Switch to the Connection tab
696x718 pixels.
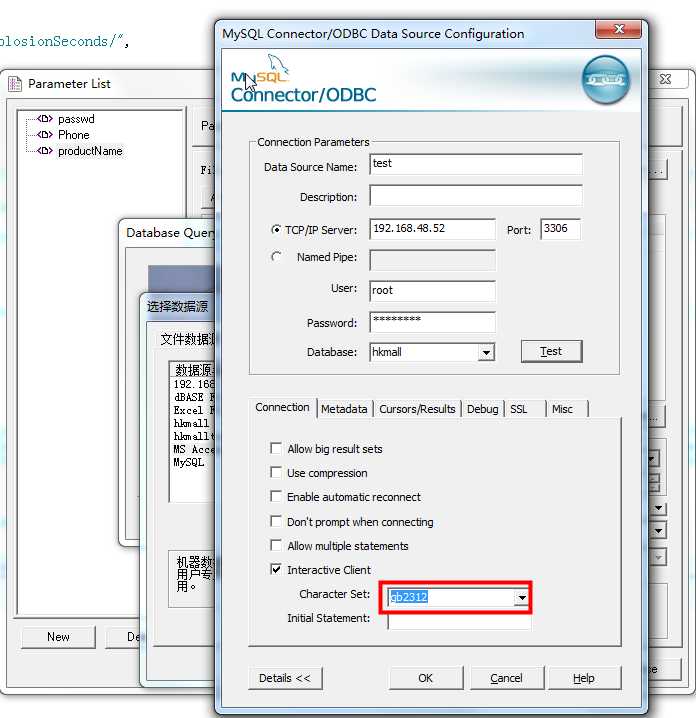tap(282, 407)
